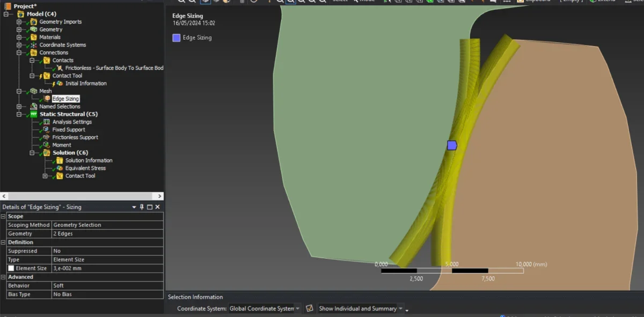The image size is (644, 317).
Task: Click the Solution Information icon
Action: pos(60,161)
